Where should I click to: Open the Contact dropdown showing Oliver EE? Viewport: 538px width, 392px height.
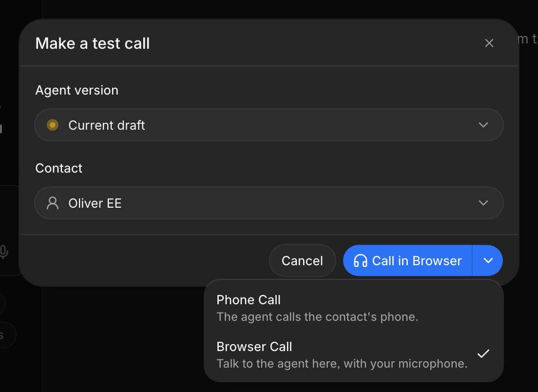[269, 203]
